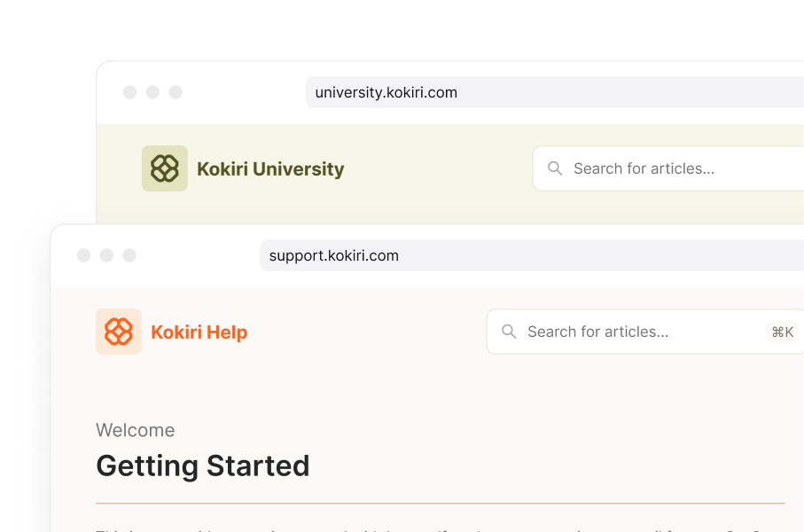The width and height of the screenshot is (804, 532).
Task: Open the Kokiri University title link
Action: click(x=270, y=168)
